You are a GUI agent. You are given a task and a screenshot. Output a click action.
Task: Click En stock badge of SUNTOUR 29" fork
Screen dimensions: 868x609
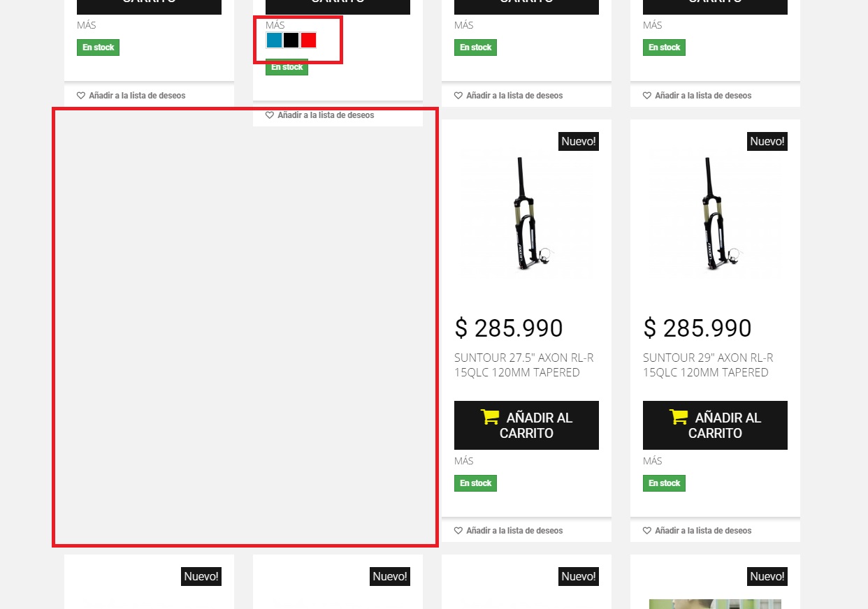(x=664, y=483)
